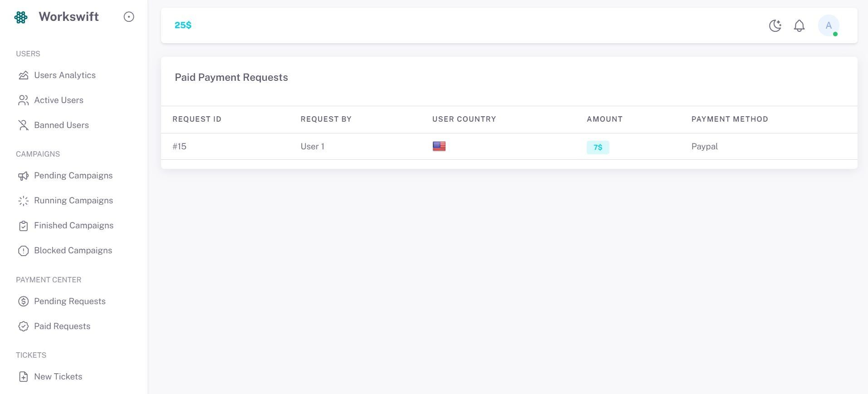Go to Active Users
Screen dimensions: 868x394
59,100
